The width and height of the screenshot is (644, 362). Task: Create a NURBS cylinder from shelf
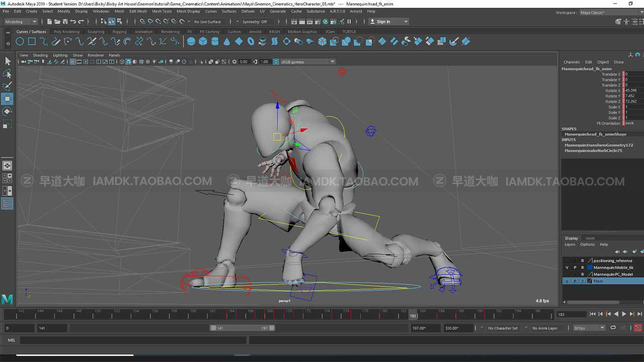pyautogui.click(x=215, y=41)
